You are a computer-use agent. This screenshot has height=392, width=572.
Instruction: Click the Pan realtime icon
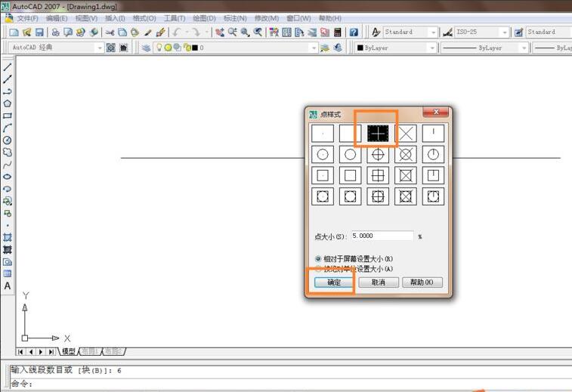point(220,32)
